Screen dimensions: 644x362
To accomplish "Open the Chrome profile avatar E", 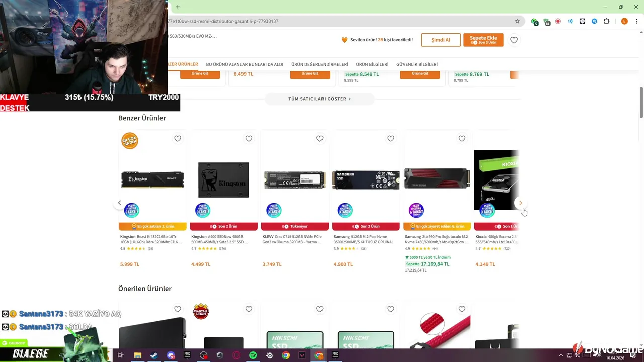I will 624,21.
